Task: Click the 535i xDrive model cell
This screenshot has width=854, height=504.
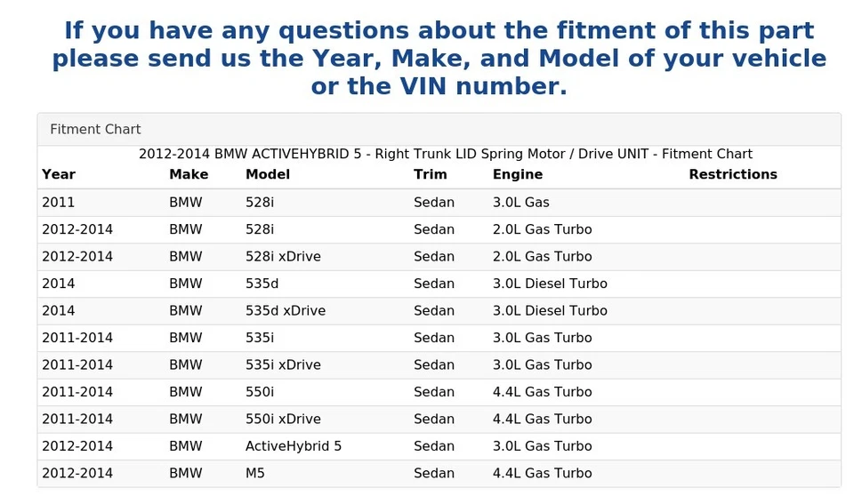Action: pos(283,365)
